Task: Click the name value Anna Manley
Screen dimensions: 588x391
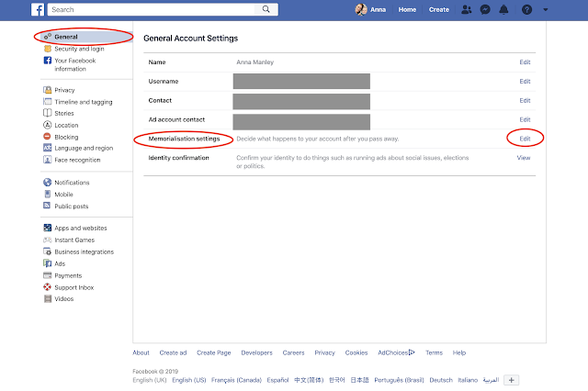Action: pyautogui.click(x=255, y=62)
